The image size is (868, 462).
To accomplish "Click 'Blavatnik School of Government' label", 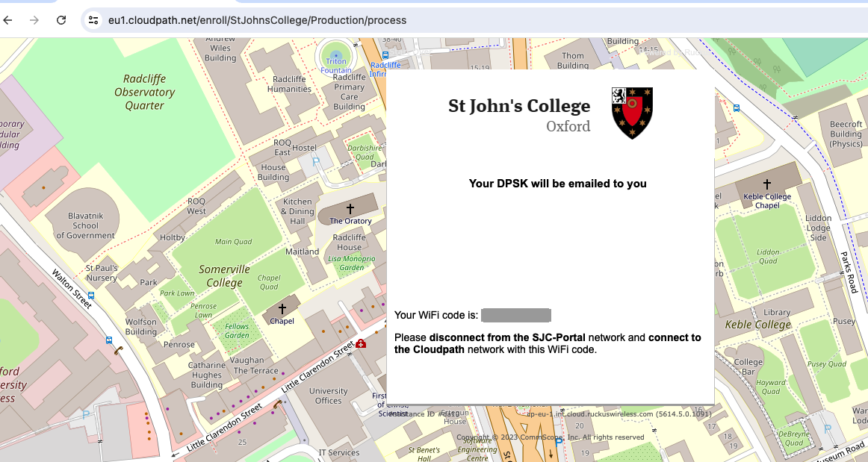I will [85, 225].
